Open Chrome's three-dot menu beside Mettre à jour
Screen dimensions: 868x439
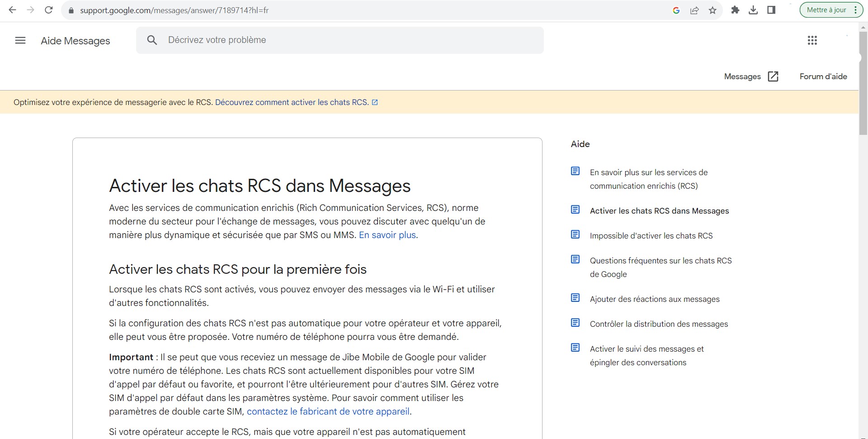(x=855, y=10)
